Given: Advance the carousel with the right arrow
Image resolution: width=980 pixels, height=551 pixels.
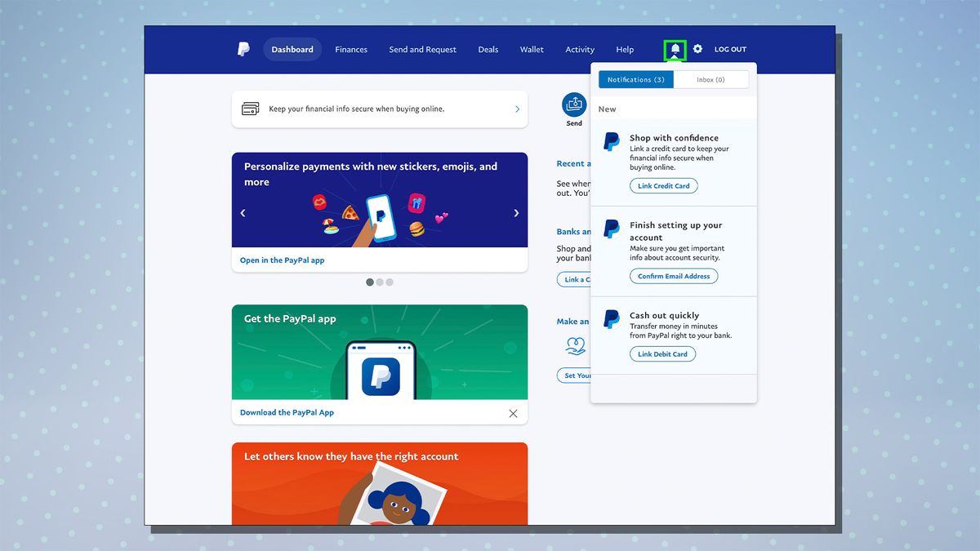Looking at the screenshot, I should pos(515,213).
